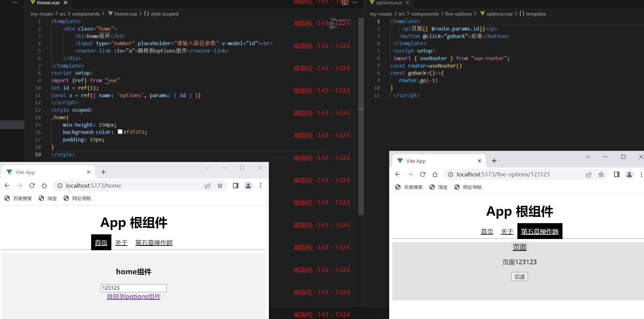Click the #f2f2f2 color swatch on line 16

tap(120, 132)
